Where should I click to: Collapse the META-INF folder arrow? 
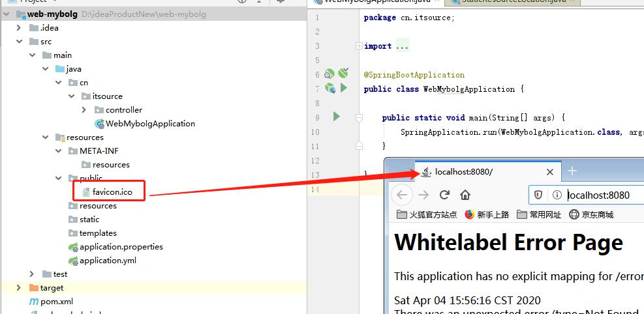pos(58,151)
